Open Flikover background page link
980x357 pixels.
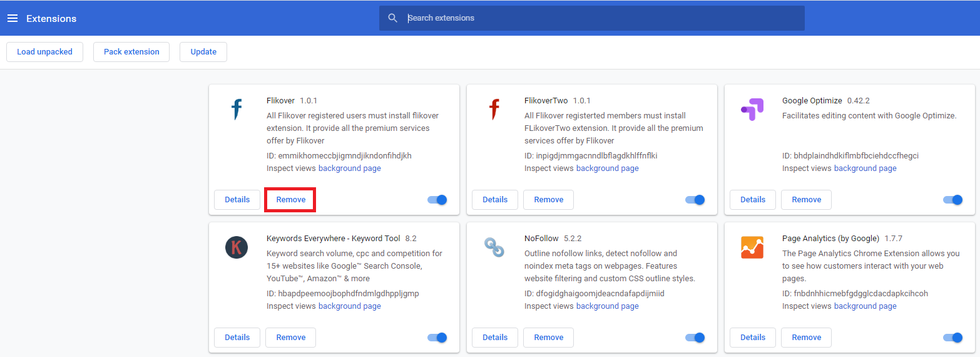pyautogui.click(x=350, y=168)
